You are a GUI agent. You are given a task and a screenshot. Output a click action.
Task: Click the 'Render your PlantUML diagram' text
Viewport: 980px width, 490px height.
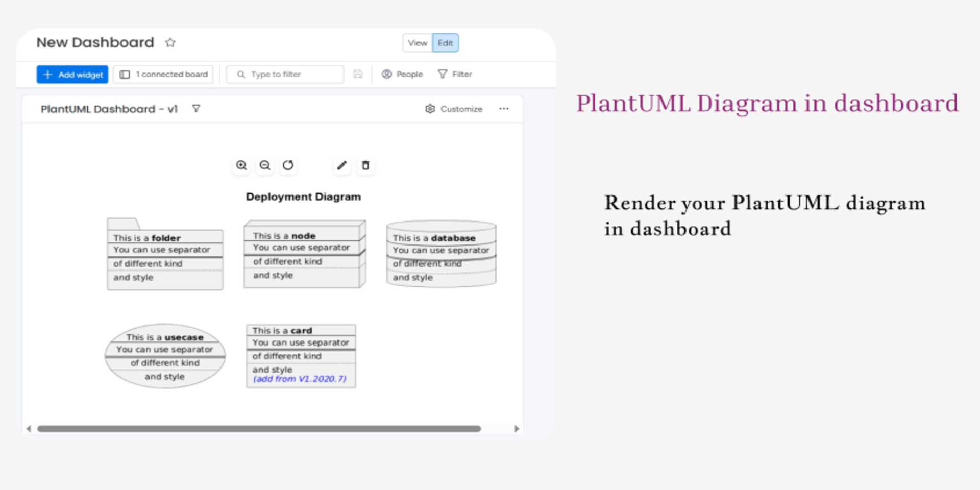765,203
